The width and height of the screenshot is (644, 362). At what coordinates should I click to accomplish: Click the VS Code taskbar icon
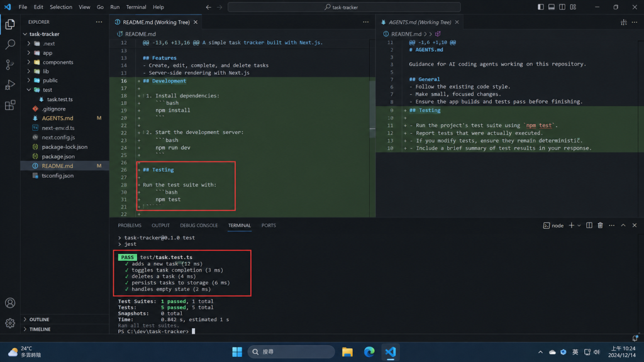point(391,352)
